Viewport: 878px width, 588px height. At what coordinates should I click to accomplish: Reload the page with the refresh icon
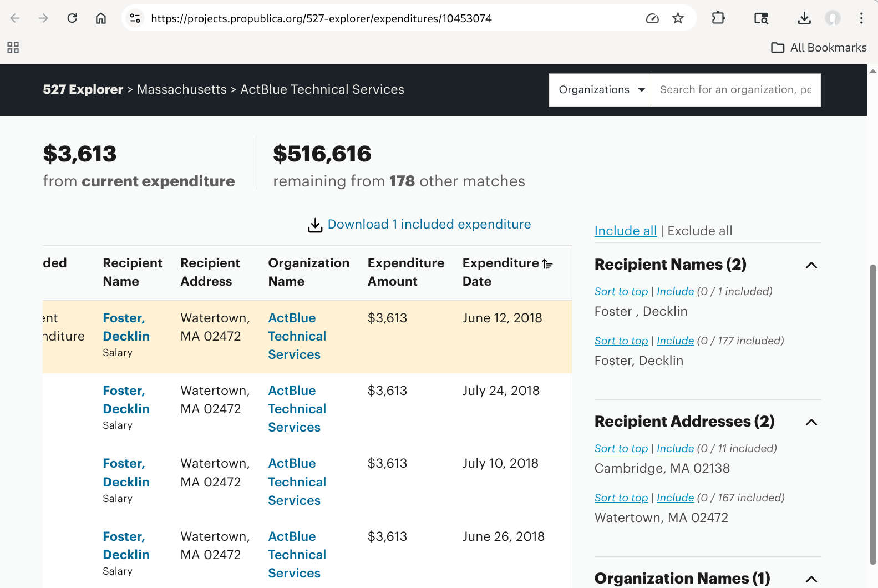click(x=72, y=18)
